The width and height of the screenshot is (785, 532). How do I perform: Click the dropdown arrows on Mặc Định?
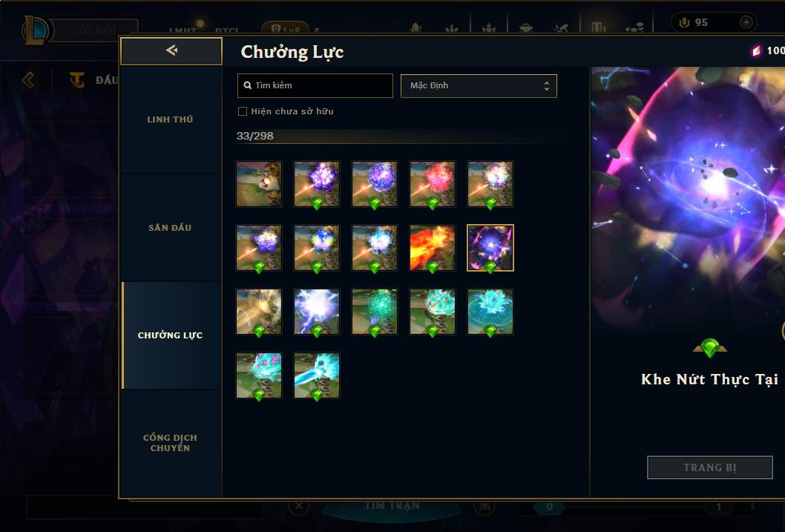pyautogui.click(x=547, y=85)
